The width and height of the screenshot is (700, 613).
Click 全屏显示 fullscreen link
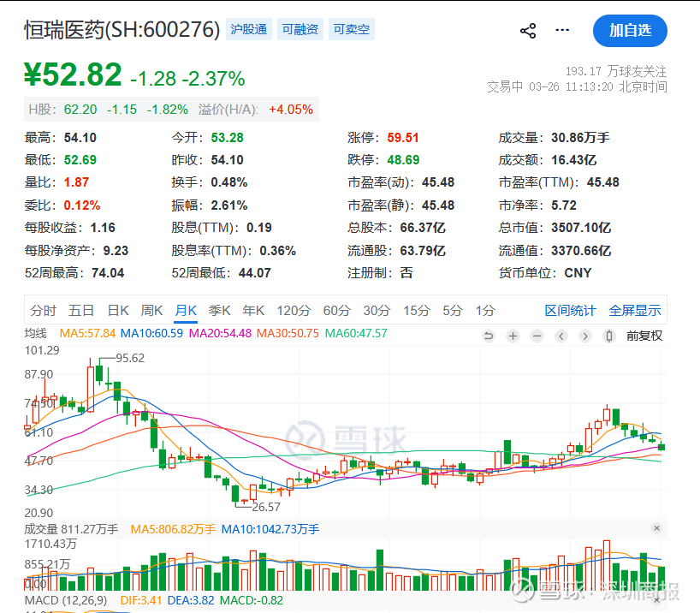click(x=635, y=310)
